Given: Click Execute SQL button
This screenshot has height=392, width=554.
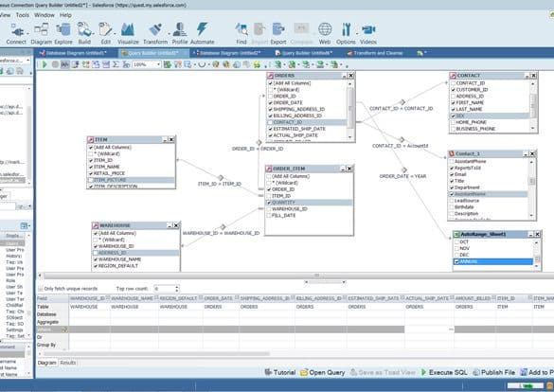Looking at the screenshot, I should click(x=444, y=372).
